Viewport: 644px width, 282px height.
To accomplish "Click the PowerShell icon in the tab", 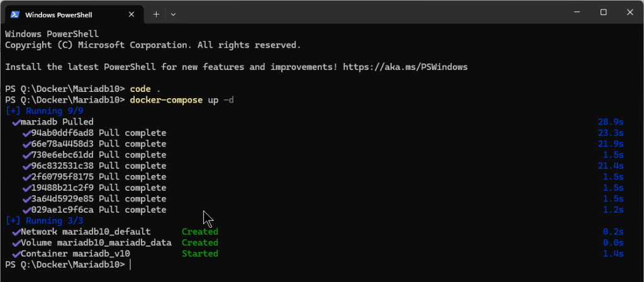I will click(14, 14).
